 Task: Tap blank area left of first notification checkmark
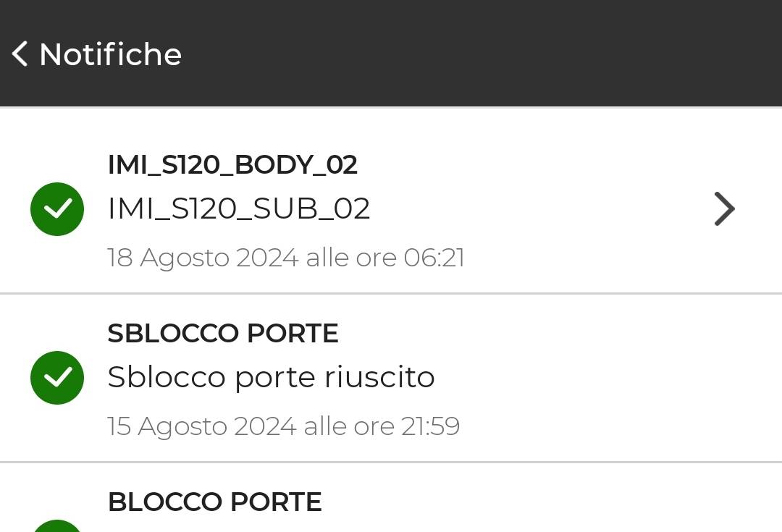(x=14, y=209)
